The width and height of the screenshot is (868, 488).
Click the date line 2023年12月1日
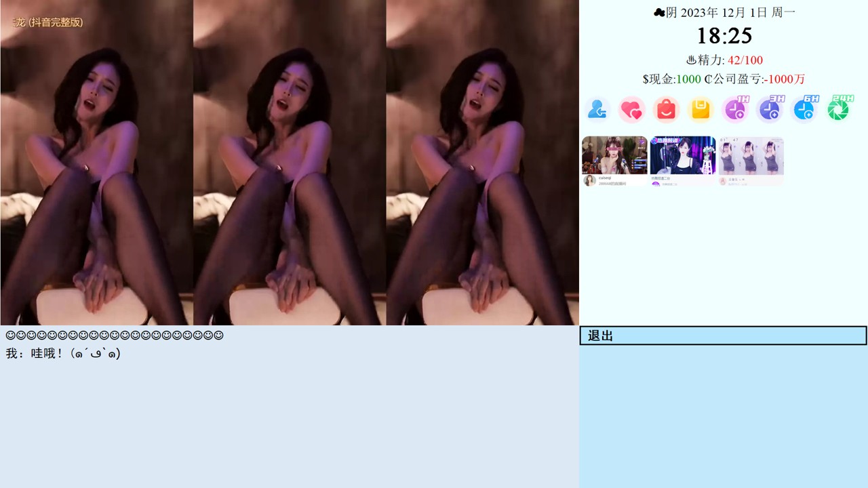click(724, 12)
